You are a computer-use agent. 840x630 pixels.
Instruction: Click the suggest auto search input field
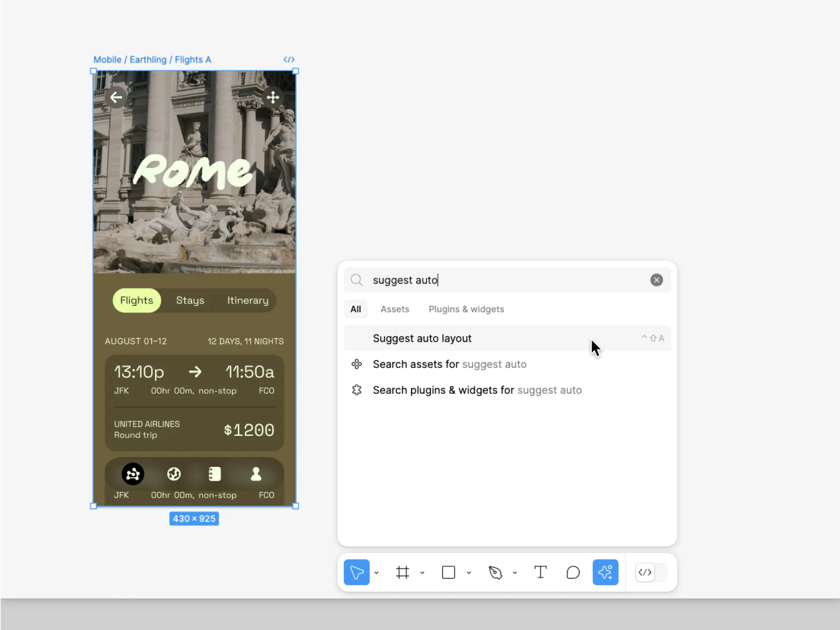point(507,280)
